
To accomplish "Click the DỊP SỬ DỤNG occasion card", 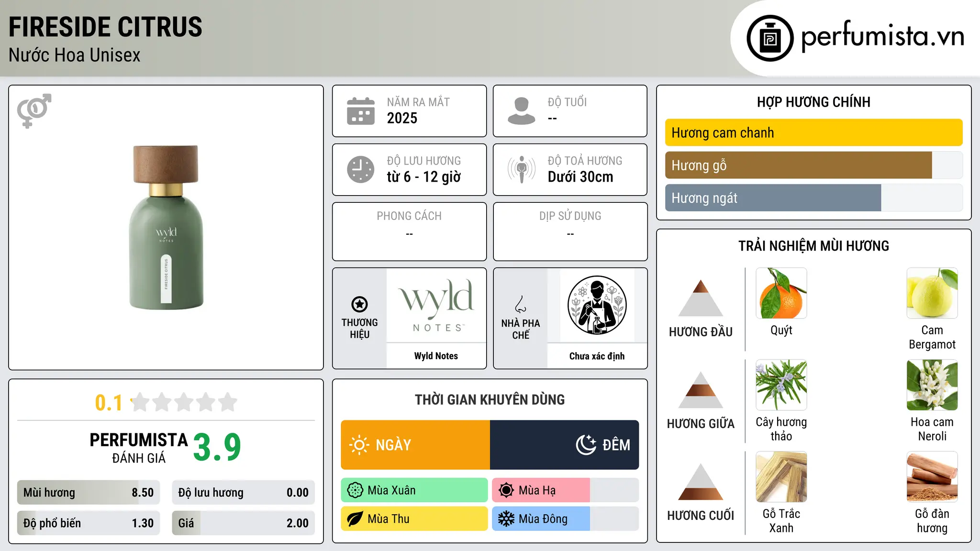I will pyautogui.click(x=570, y=231).
